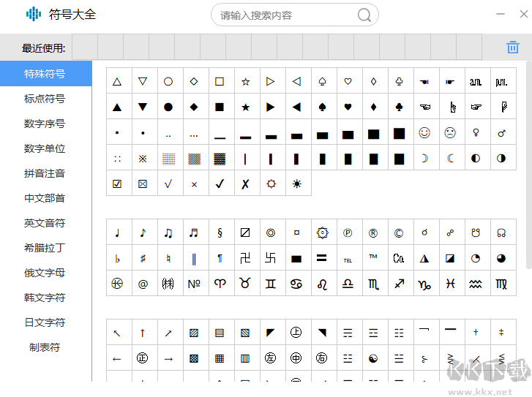
Task: Switch to 数字序号 category
Action: [x=46, y=124]
